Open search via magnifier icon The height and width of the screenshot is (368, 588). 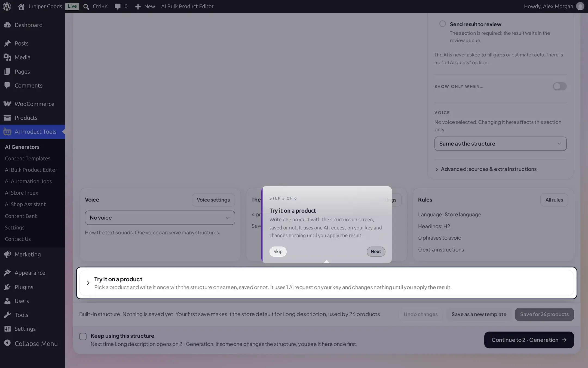pyautogui.click(x=86, y=7)
